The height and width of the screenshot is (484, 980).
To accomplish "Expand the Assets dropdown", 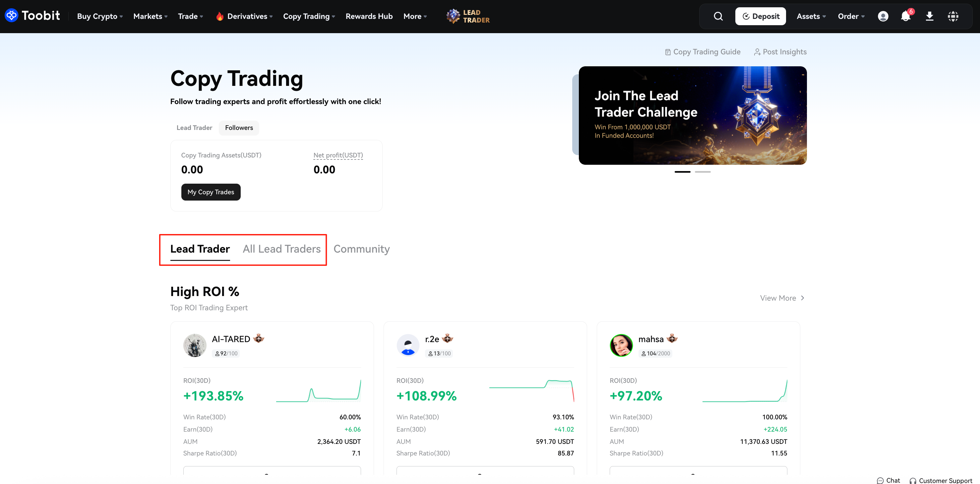I will [811, 16].
